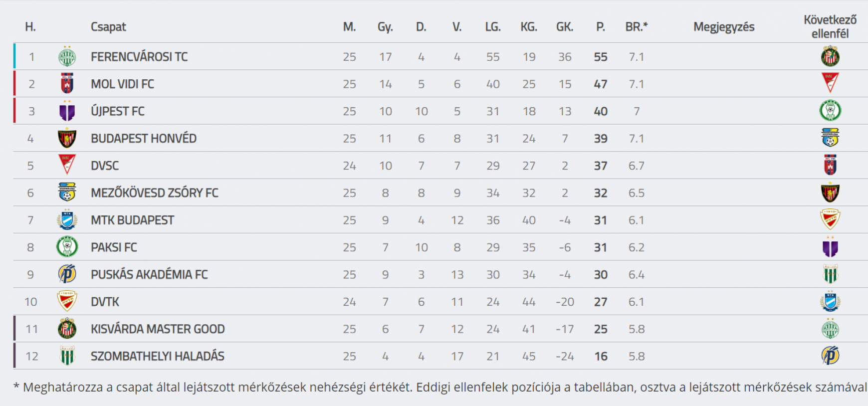Click next-opponent crest in Újpest FC row
This screenshot has width=868, height=406.
830,111
